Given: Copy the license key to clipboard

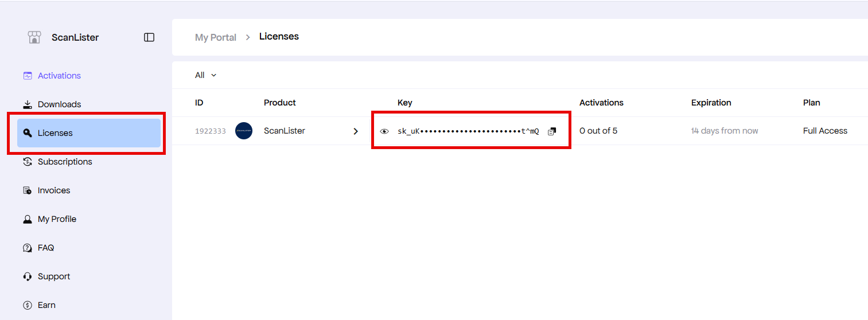Looking at the screenshot, I should [x=552, y=131].
